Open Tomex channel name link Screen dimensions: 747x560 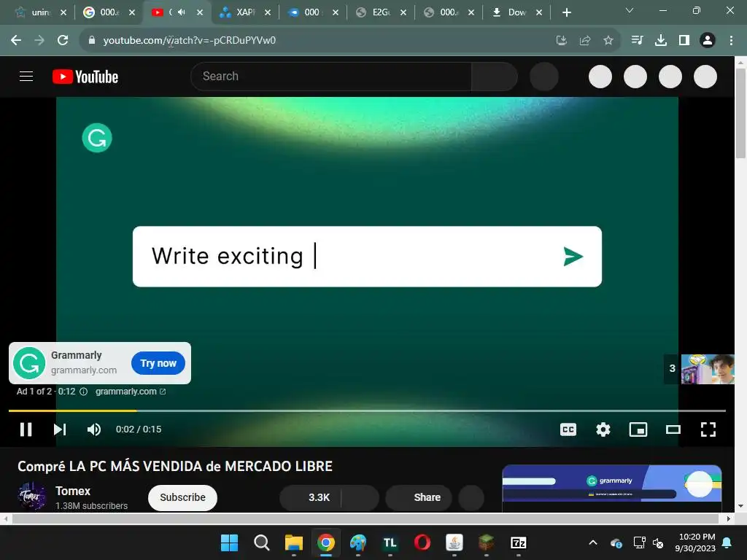click(73, 491)
